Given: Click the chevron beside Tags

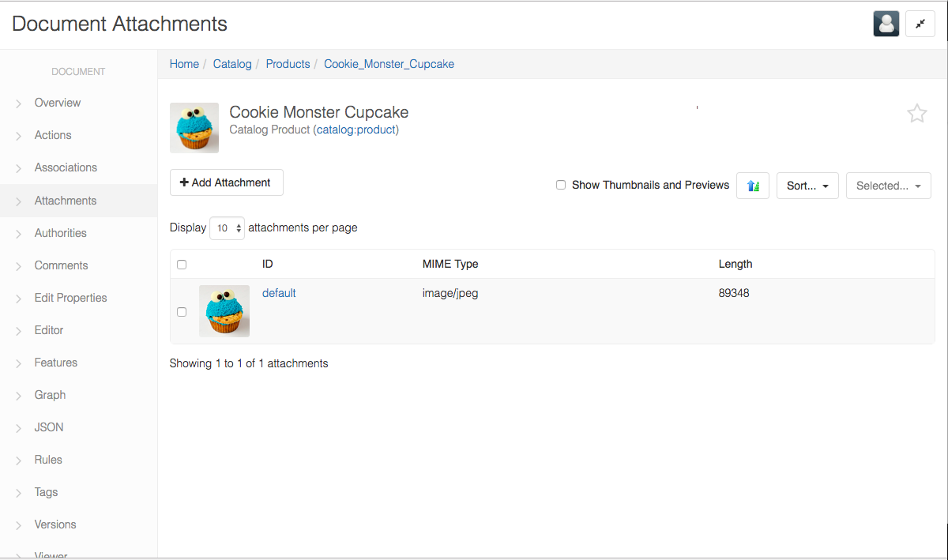Looking at the screenshot, I should pyautogui.click(x=18, y=493).
